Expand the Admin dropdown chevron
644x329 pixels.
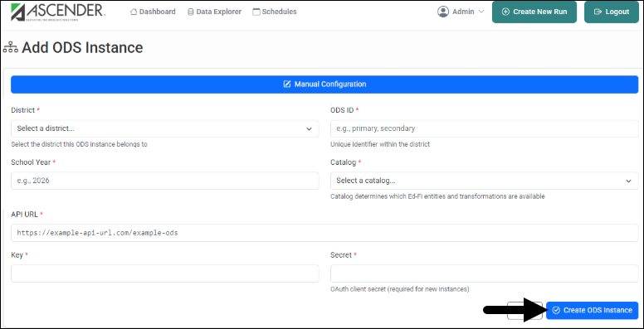point(481,12)
